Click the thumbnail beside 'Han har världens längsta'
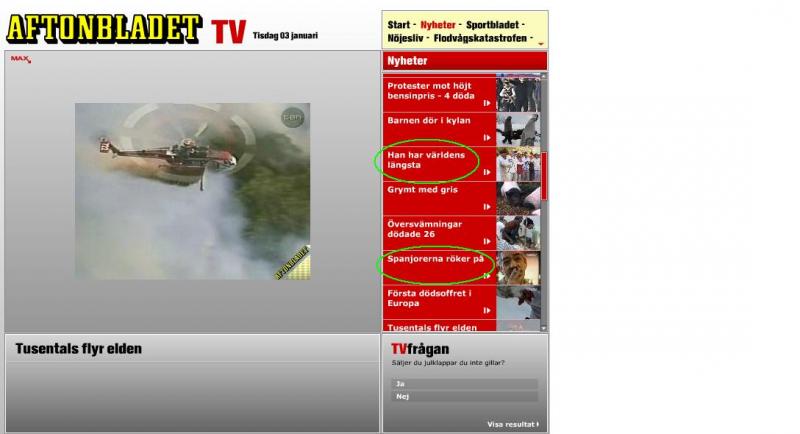 pos(518,164)
